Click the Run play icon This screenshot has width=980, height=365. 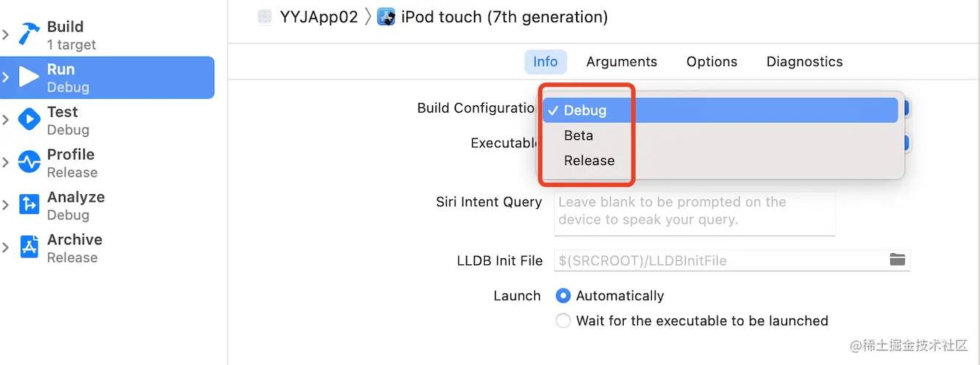tap(29, 77)
